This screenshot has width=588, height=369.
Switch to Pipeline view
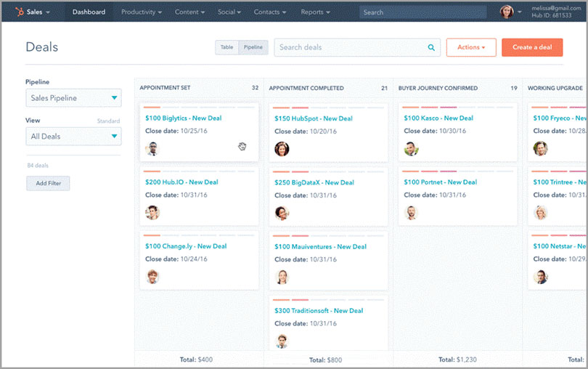click(253, 47)
